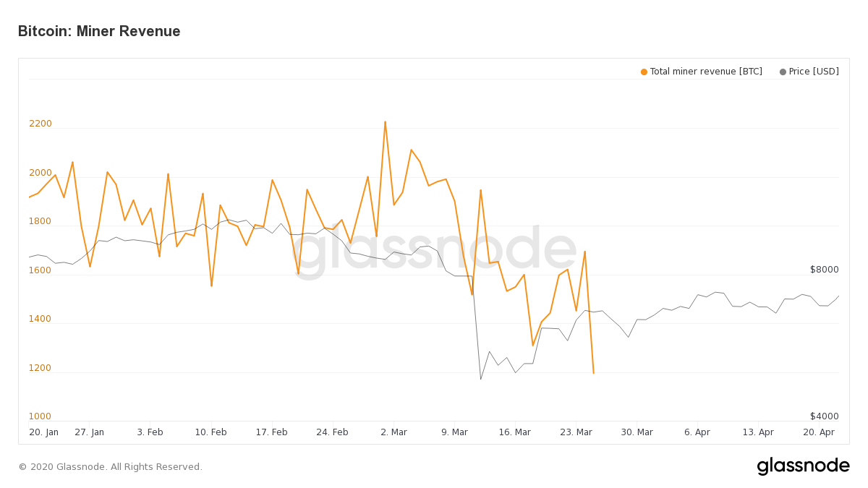
Task: Click the 6. Apr date marker
Action: [x=697, y=432]
